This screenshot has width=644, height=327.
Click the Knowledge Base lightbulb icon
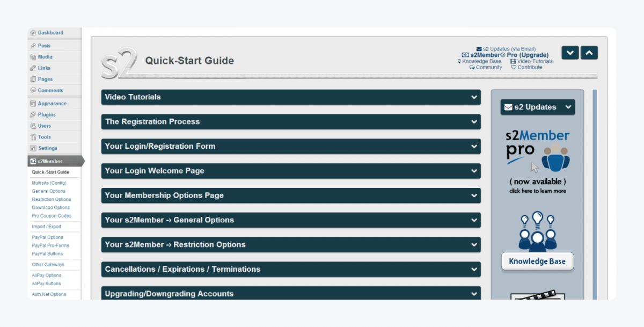click(x=460, y=61)
